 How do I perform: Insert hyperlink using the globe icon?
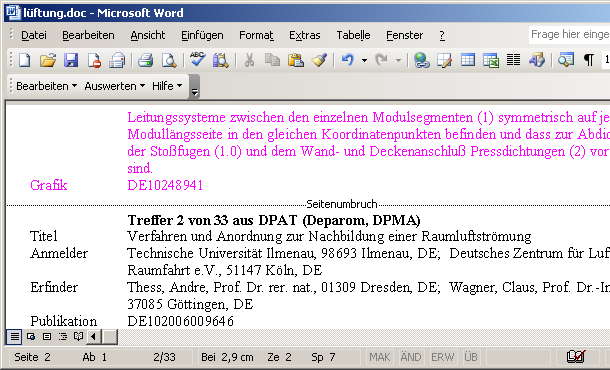pyautogui.click(x=422, y=60)
